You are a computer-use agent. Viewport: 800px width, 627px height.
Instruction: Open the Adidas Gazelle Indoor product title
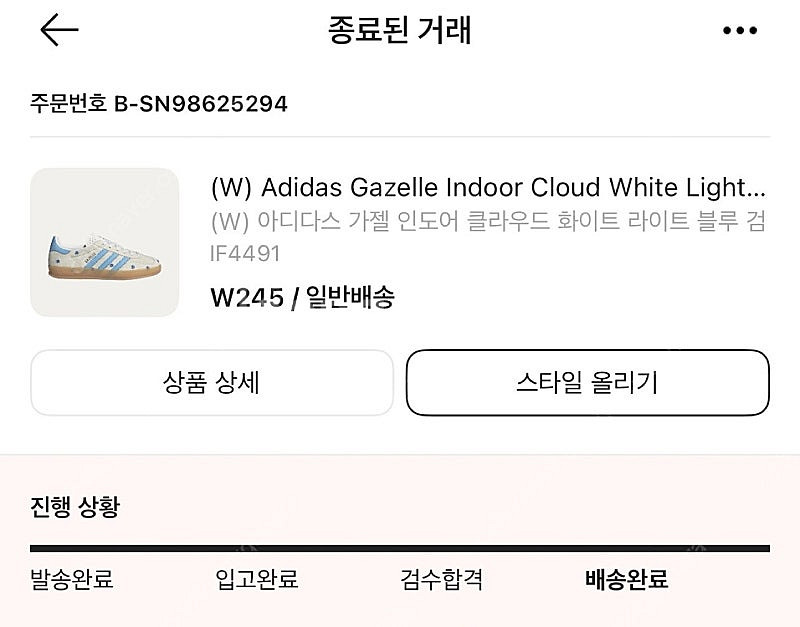point(488,187)
